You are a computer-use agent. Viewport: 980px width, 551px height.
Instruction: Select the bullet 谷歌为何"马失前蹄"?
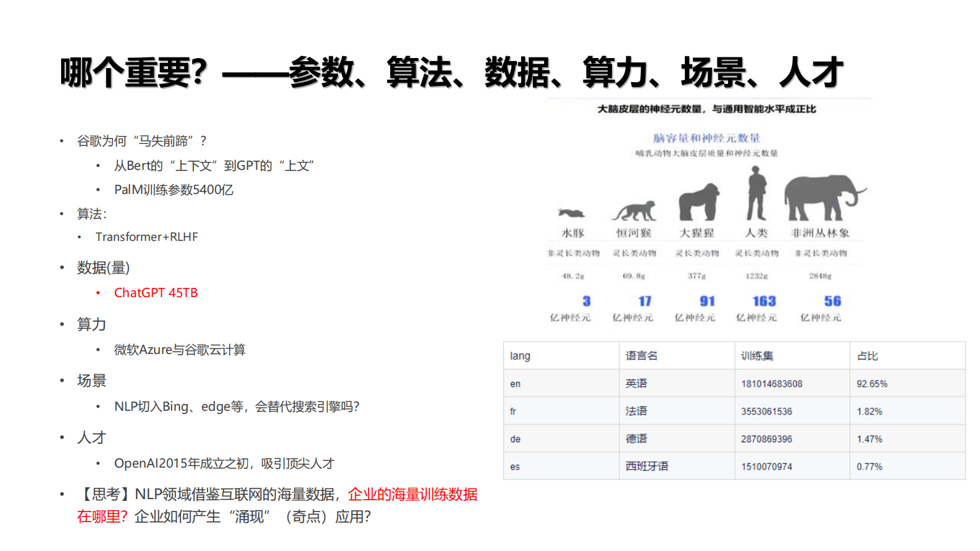click(141, 141)
